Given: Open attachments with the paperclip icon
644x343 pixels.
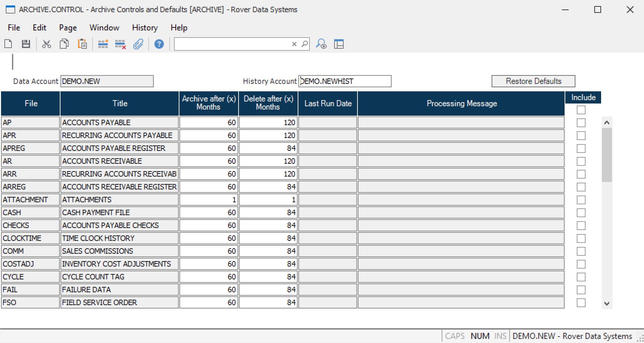Looking at the screenshot, I should (x=138, y=44).
